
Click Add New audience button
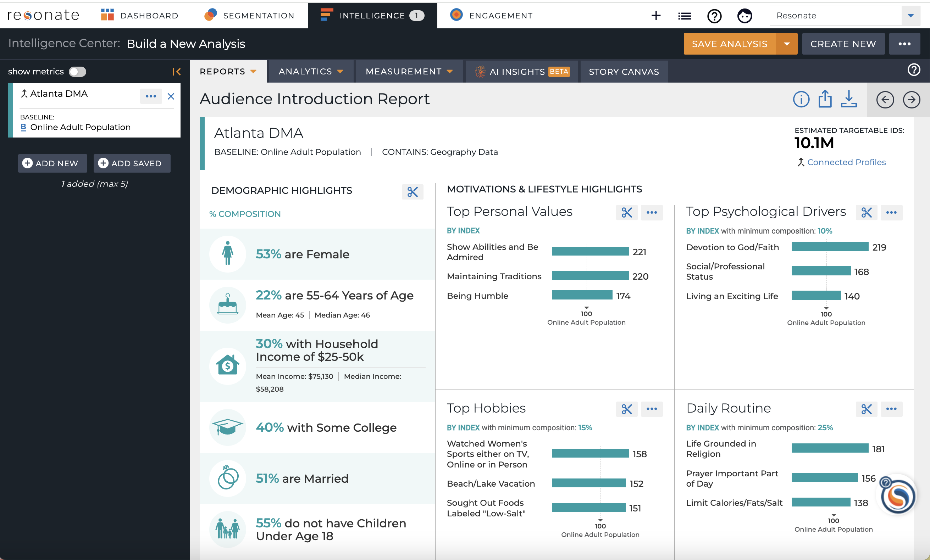coord(52,163)
